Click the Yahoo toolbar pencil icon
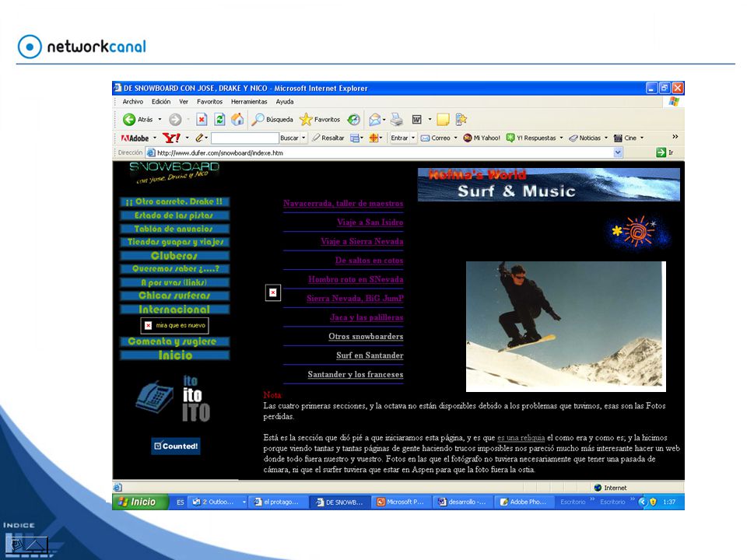The image size is (747, 560). [x=199, y=138]
